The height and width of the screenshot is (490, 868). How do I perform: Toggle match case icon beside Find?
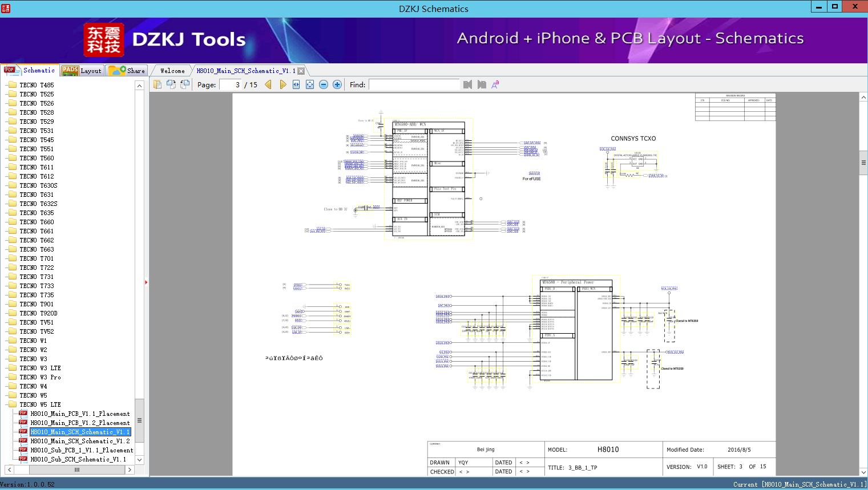tap(495, 84)
